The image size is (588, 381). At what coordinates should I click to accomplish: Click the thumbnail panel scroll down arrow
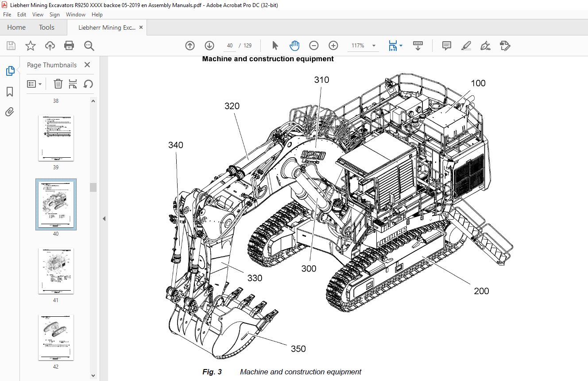(x=93, y=375)
